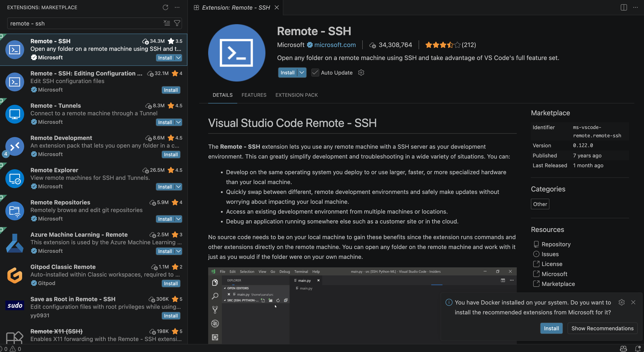Click the Azure Machine Learning icon
The width and height of the screenshot is (644, 352).
[15, 243]
